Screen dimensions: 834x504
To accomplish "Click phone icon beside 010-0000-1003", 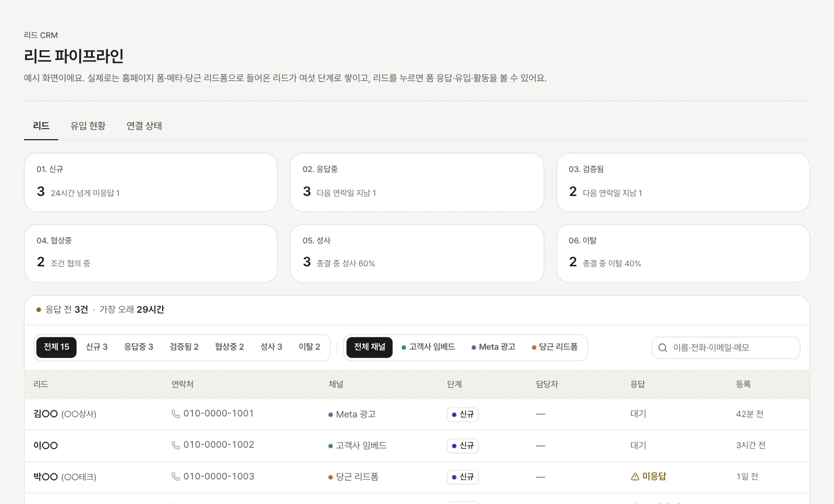I will [176, 476].
